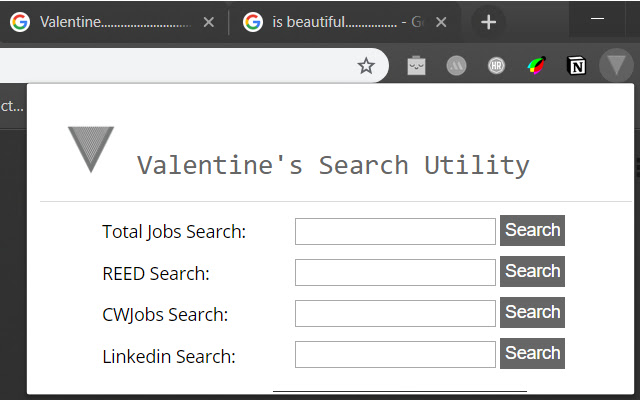Click the Google favicon on the Valentine tab
Image resolution: width=640 pixels, height=400 pixels.
[20, 22]
